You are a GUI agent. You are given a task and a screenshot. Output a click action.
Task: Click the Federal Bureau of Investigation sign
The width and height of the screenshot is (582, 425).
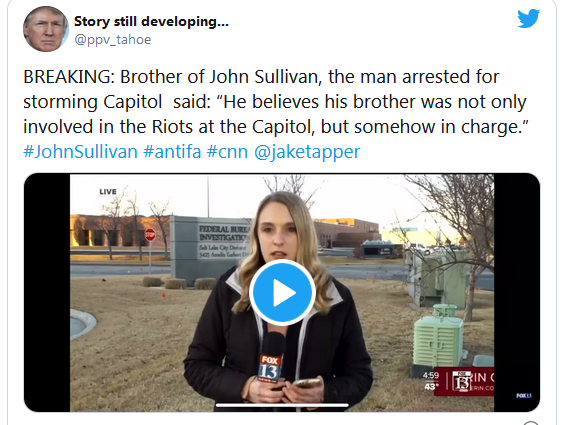point(210,248)
